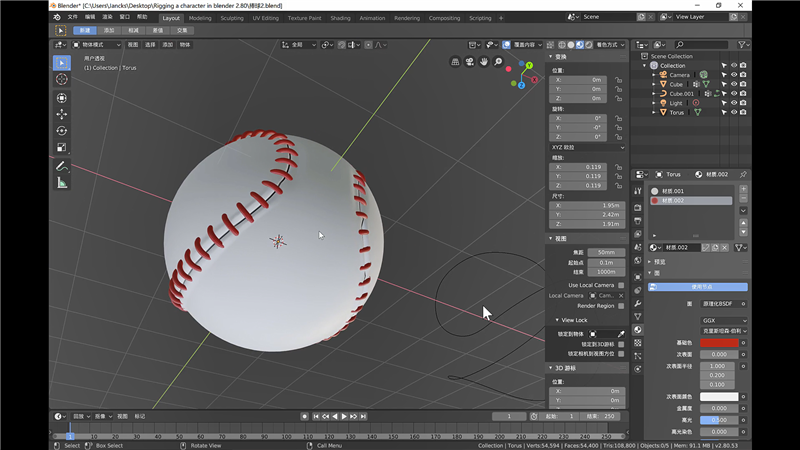Click the zoom magnifier viewport gizmo
The height and width of the screenshot is (450, 800).
(x=498, y=62)
